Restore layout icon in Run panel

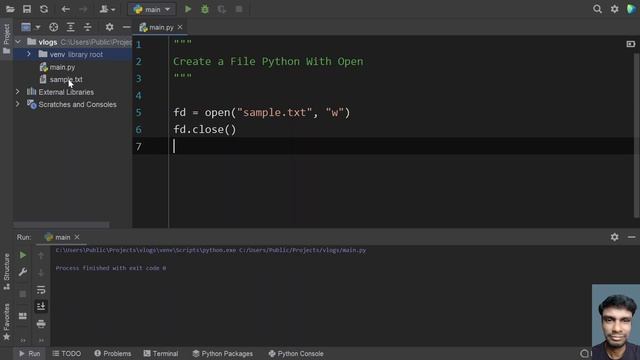tap(23, 316)
